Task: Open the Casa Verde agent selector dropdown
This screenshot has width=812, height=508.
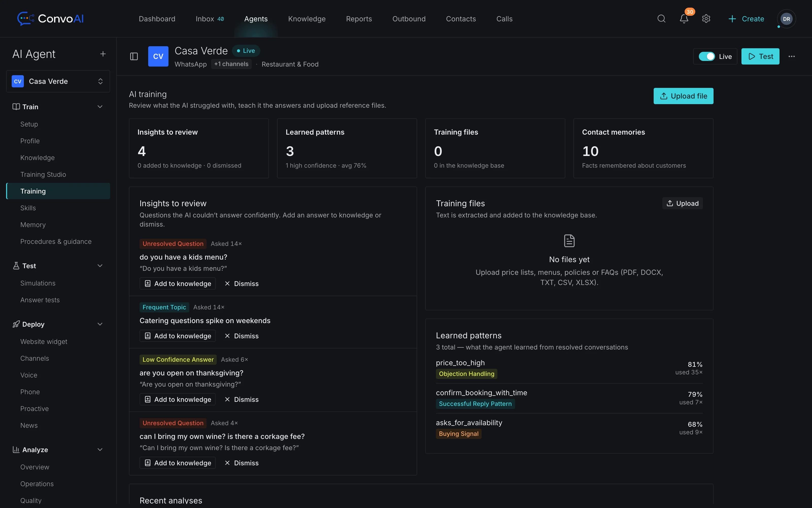Action: pyautogui.click(x=58, y=81)
